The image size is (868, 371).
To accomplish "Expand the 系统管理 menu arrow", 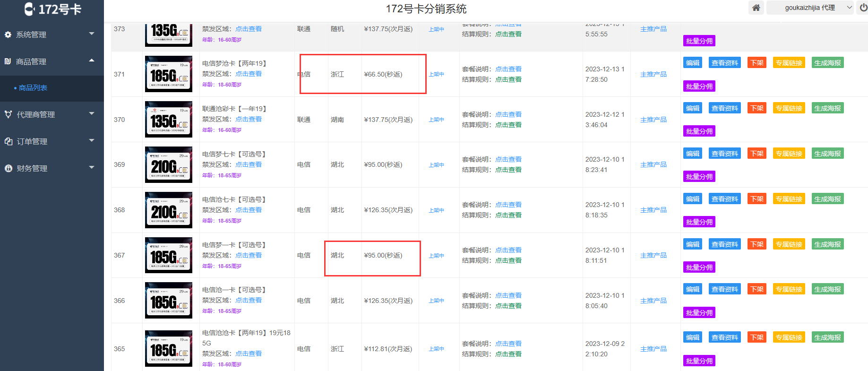I will [x=92, y=34].
